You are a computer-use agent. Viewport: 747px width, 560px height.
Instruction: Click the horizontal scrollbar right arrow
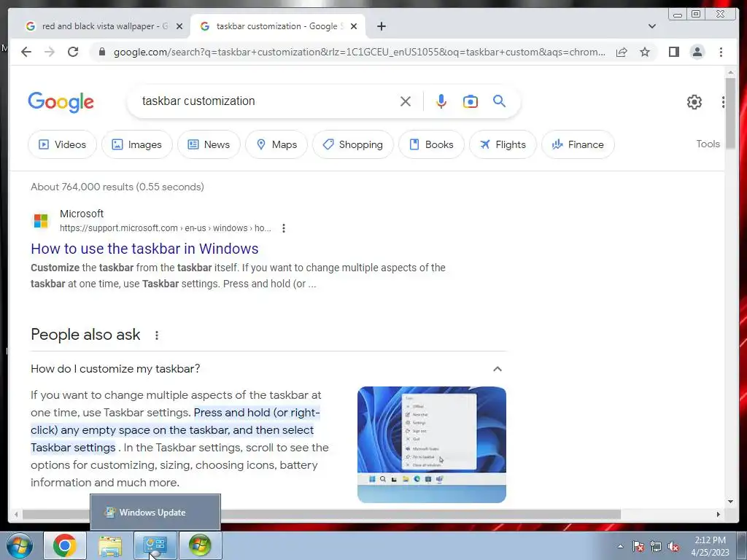[719, 514]
